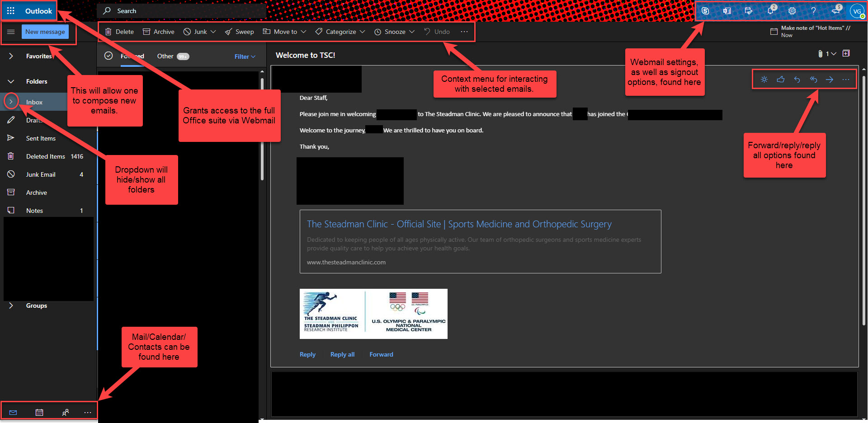The height and width of the screenshot is (423, 868).
Task: Open more message actions ellipsis
Action: coord(846,80)
